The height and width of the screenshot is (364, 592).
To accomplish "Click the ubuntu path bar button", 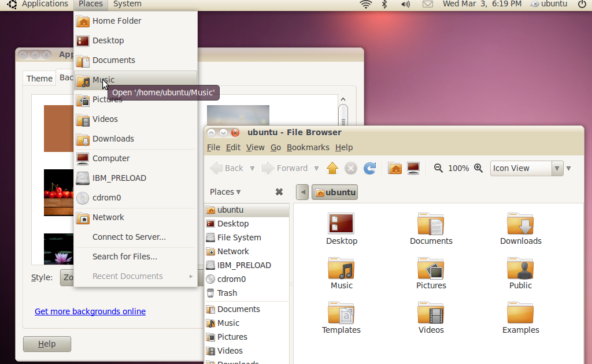I will (335, 192).
